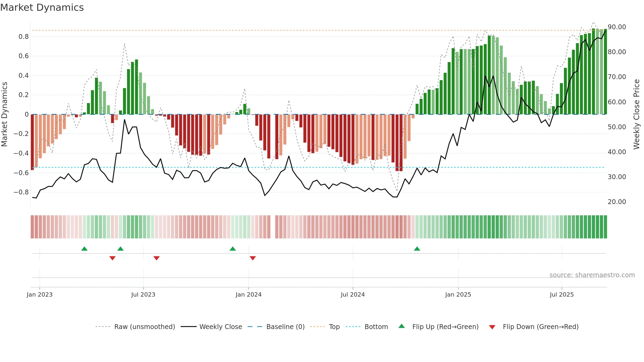The width and height of the screenshot is (644, 362).
Task: Toggle the Baseline (0) legend entry
Action: coord(276,327)
